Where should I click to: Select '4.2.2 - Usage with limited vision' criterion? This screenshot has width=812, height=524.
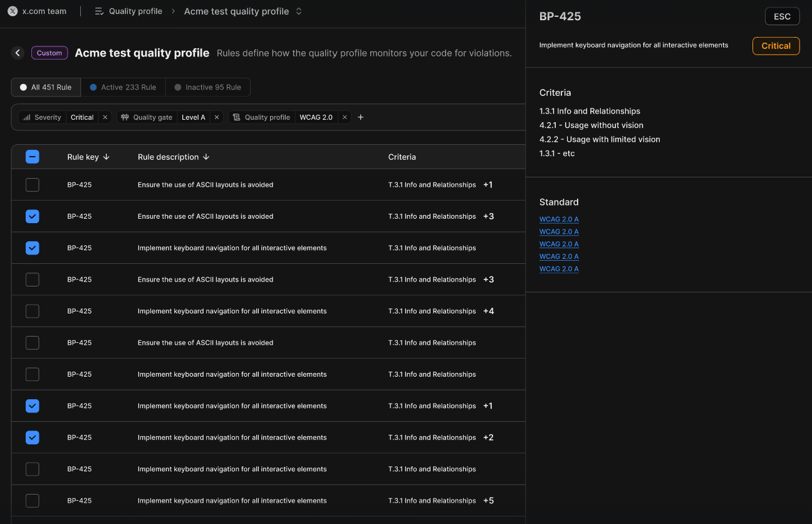tap(600, 139)
